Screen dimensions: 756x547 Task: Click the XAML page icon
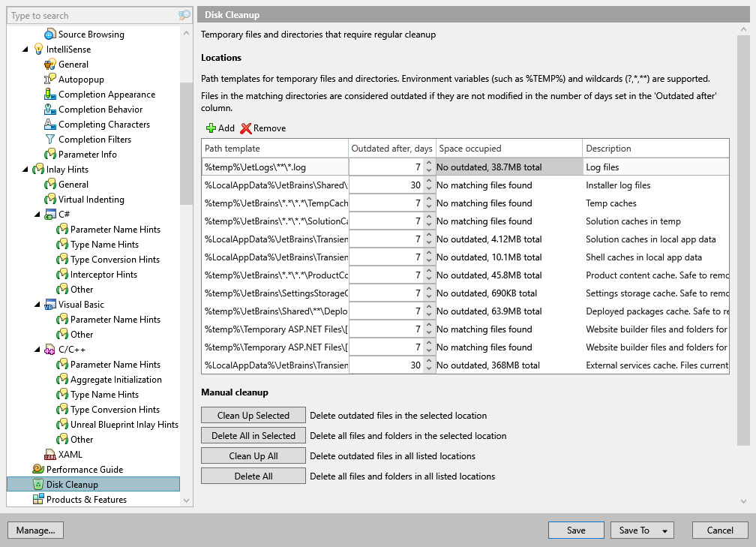50,455
